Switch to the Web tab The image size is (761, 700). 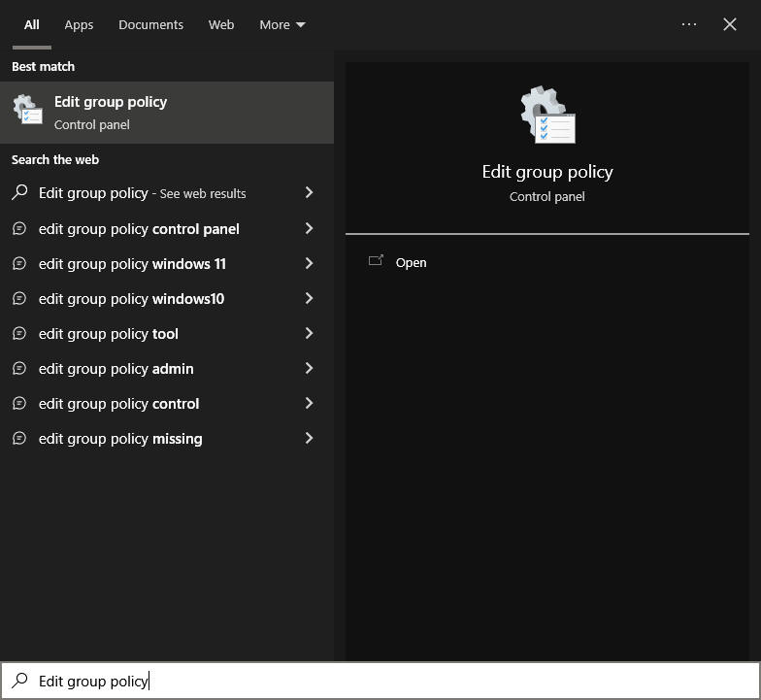click(221, 25)
